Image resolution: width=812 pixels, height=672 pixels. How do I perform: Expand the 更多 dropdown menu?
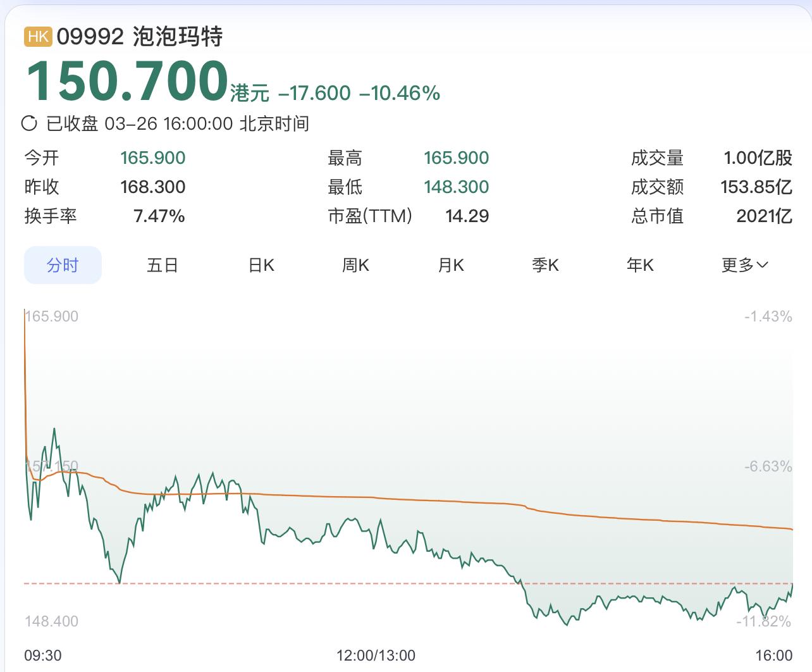point(744,265)
